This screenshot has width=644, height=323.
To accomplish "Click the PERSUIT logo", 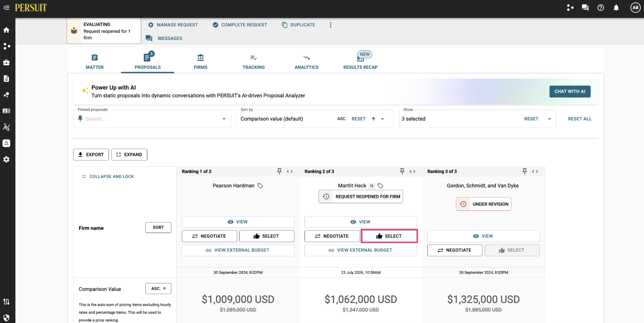I will coord(31,8).
